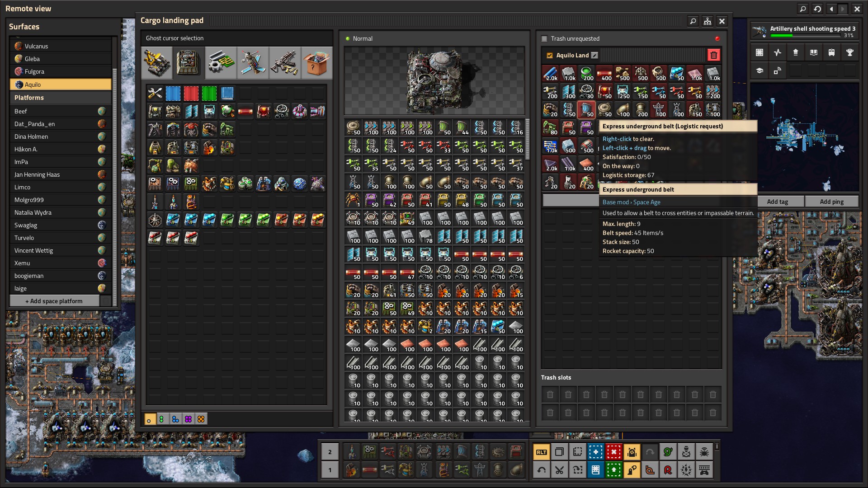Viewport: 868px width, 488px height.
Task: Switch to the Logistics item group tab
Action: pos(157,63)
